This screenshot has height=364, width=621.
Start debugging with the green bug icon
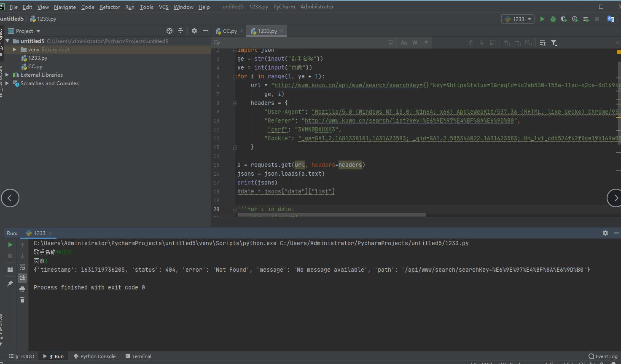click(553, 19)
